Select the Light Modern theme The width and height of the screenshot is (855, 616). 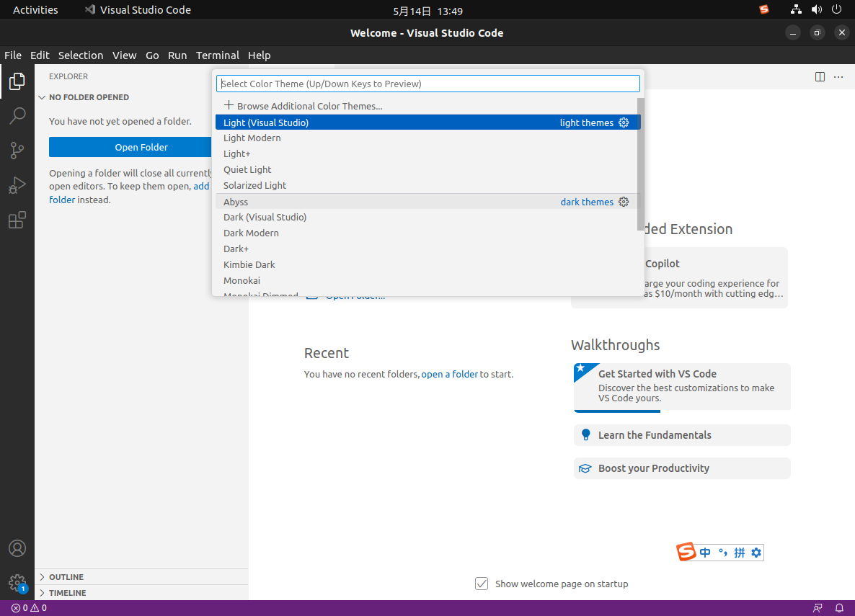[x=426, y=138]
